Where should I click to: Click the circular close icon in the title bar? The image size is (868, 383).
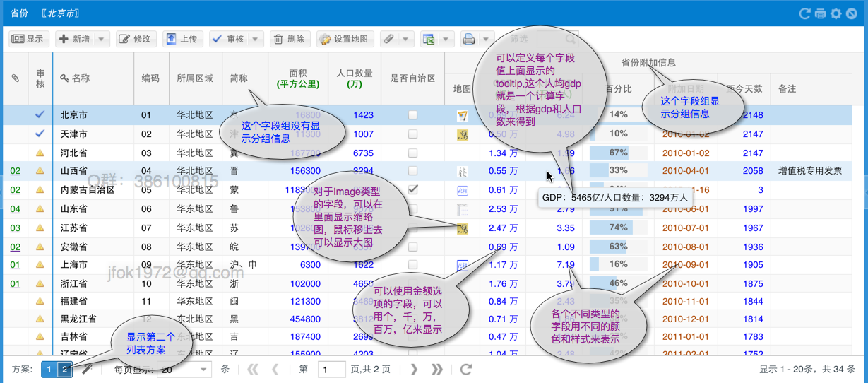tap(852, 13)
